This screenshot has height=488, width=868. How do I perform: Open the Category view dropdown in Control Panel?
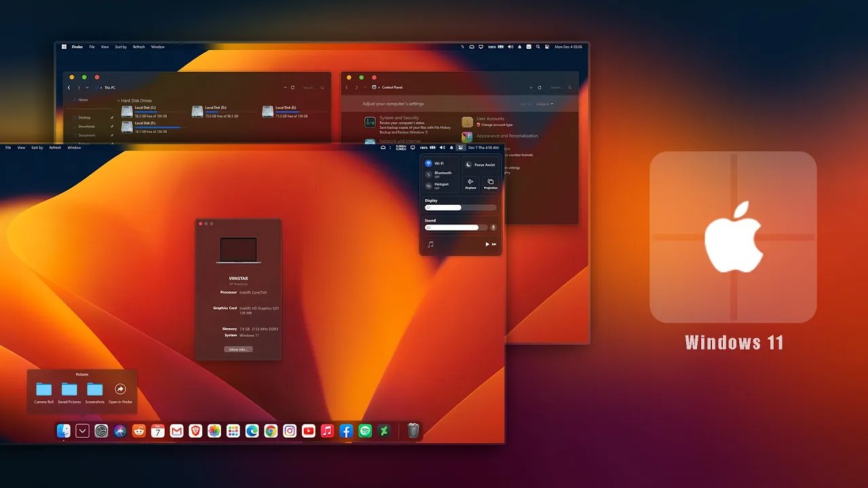(x=545, y=104)
